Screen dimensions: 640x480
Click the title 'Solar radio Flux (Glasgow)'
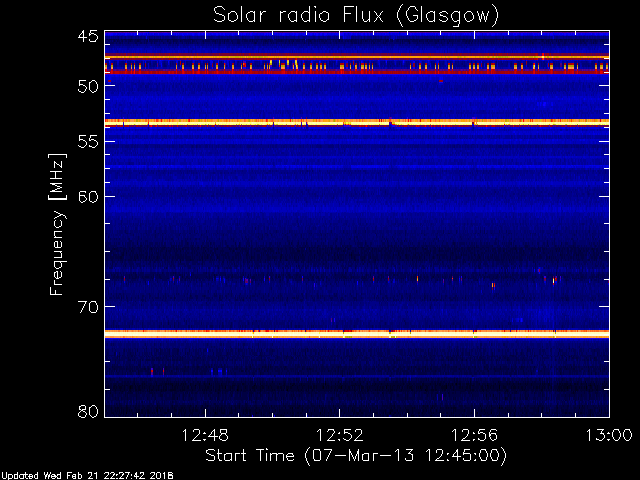click(x=356, y=15)
